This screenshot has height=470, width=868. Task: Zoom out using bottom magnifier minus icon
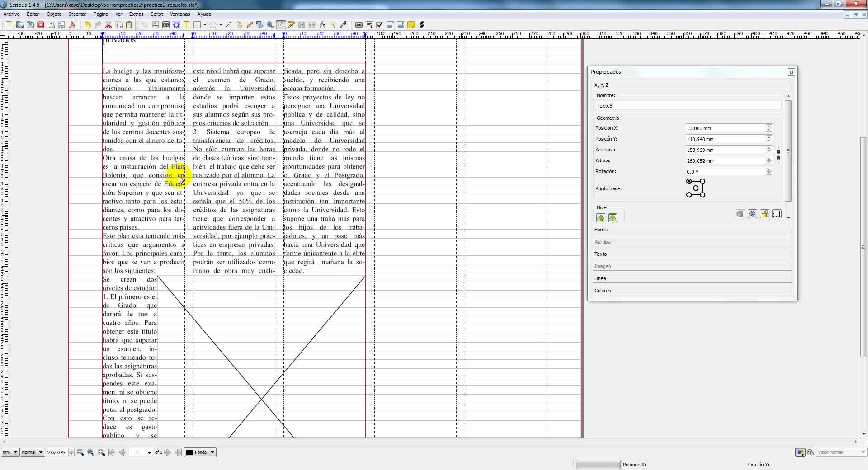point(80,452)
